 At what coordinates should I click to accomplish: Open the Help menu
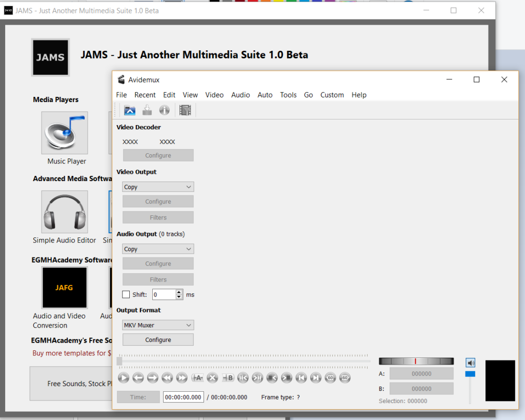359,95
